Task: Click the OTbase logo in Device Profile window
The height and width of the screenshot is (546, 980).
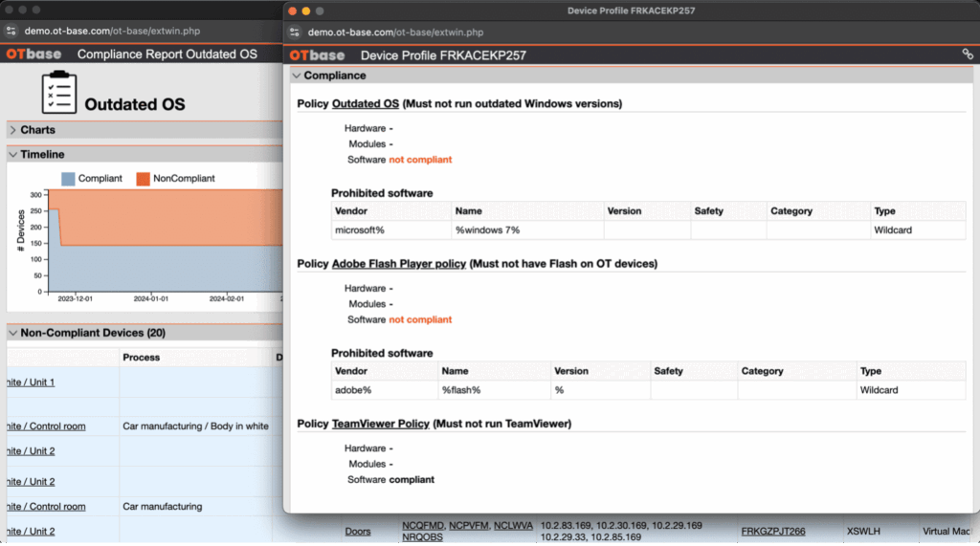Action: (317, 55)
